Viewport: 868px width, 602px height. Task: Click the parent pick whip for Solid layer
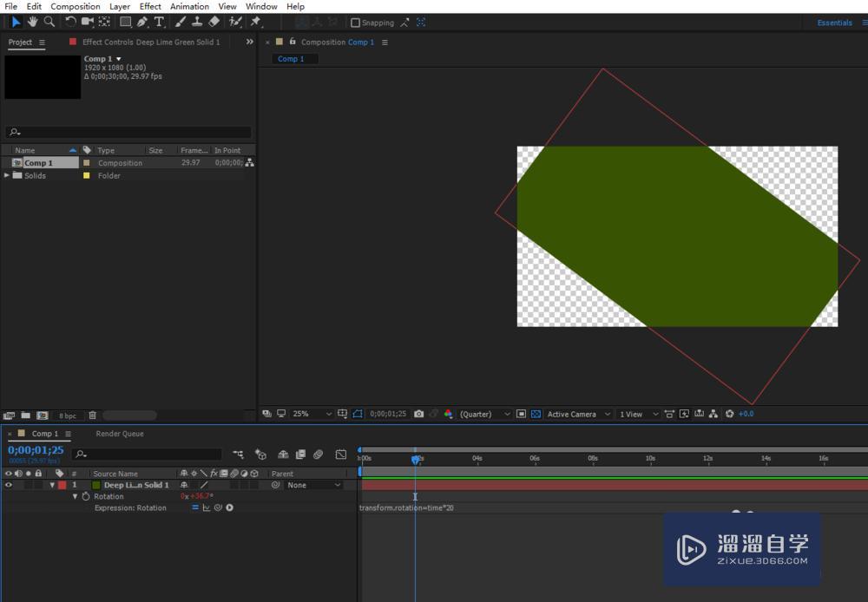coord(275,485)
